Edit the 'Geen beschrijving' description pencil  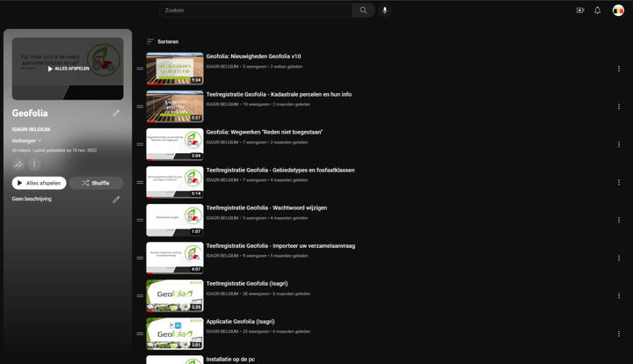(x=116, y=200)
